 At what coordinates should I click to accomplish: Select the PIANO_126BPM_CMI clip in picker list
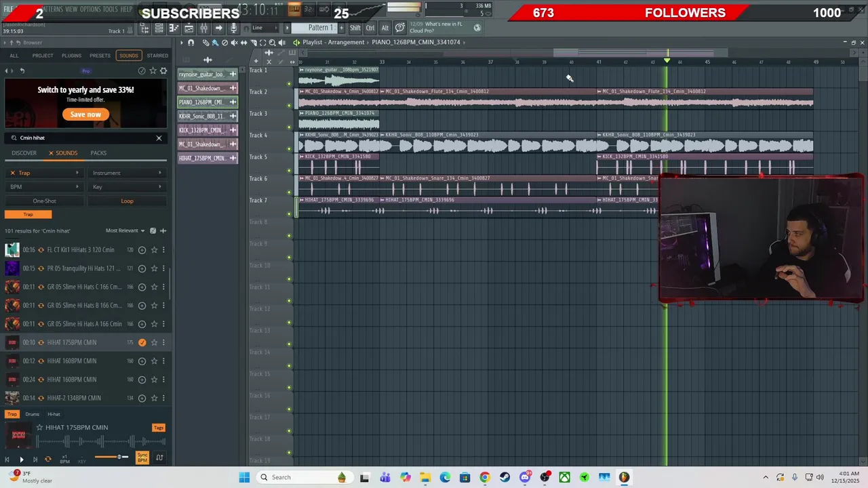pyautogui.click(x=208, y=102)
